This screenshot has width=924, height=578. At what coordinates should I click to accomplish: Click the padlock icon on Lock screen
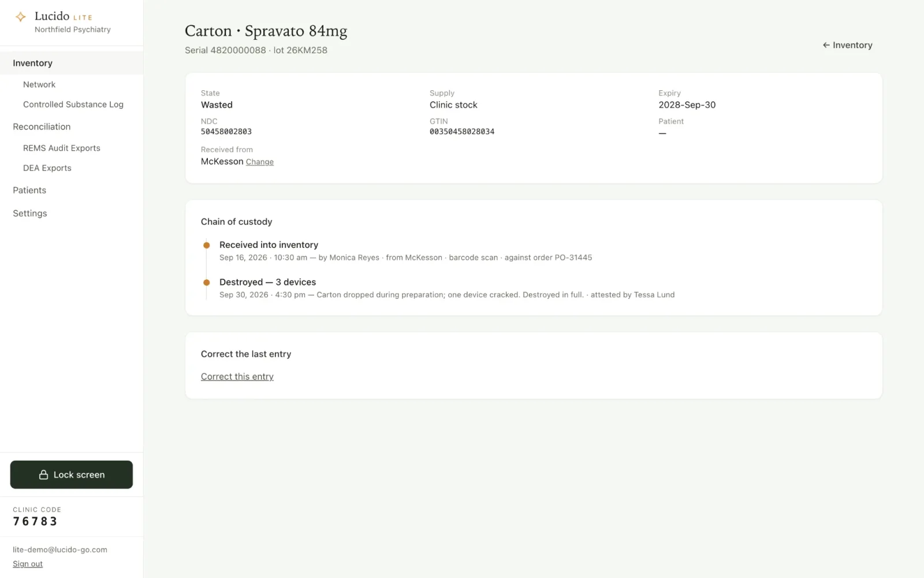43,475
